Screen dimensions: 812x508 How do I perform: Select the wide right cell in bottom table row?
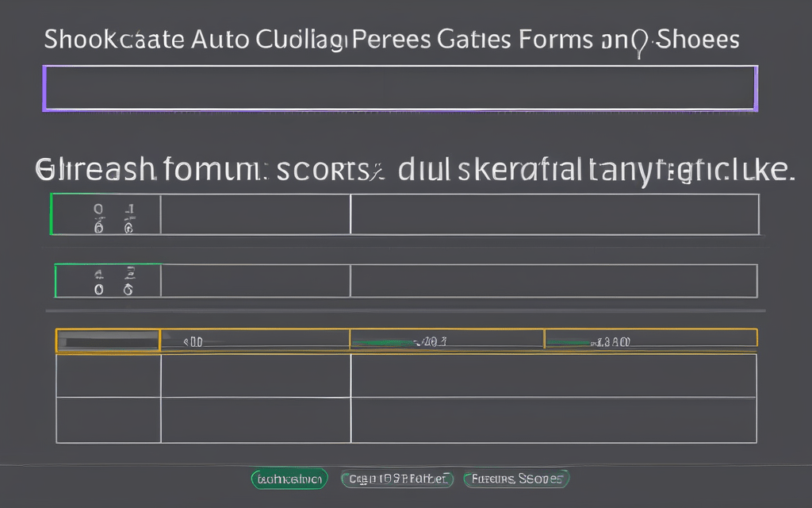coord(553,420)
